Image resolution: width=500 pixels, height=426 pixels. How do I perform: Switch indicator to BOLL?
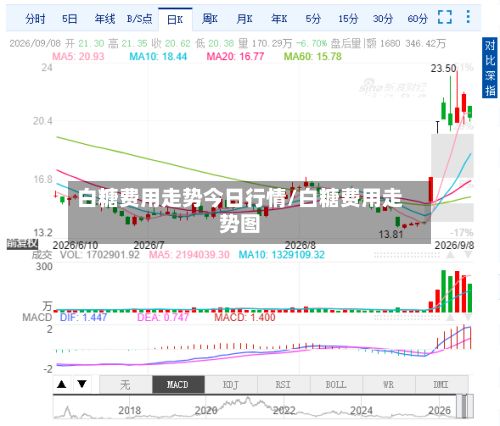[336, 385]
